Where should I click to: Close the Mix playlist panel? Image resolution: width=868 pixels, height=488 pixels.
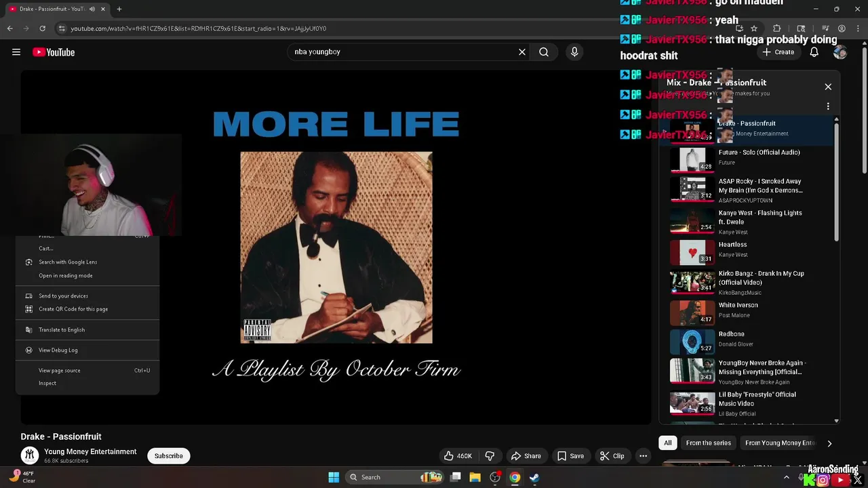[828, 87]
